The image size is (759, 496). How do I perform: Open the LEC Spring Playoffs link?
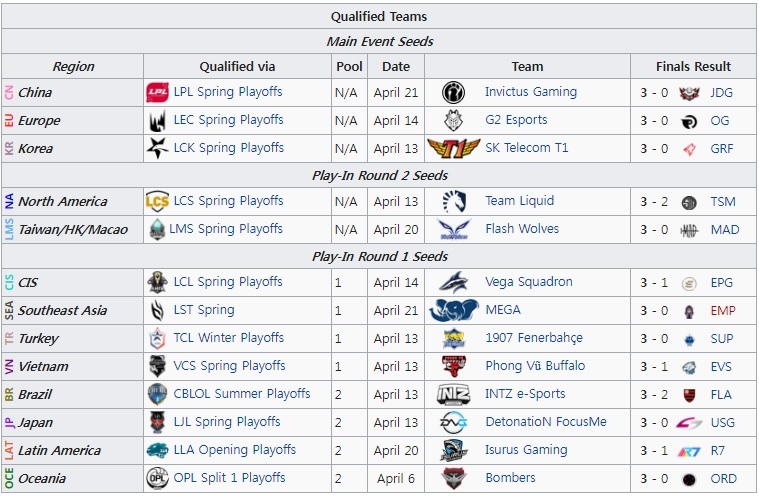click(228, 120)
